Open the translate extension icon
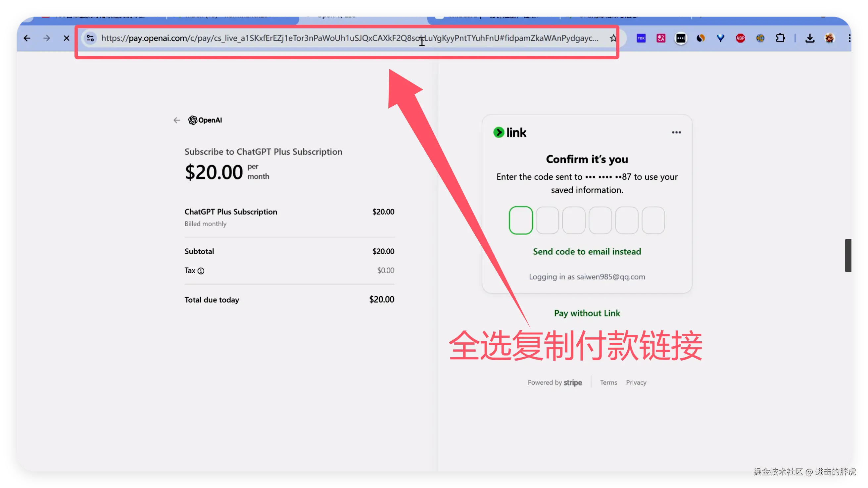 coord(661,38)
